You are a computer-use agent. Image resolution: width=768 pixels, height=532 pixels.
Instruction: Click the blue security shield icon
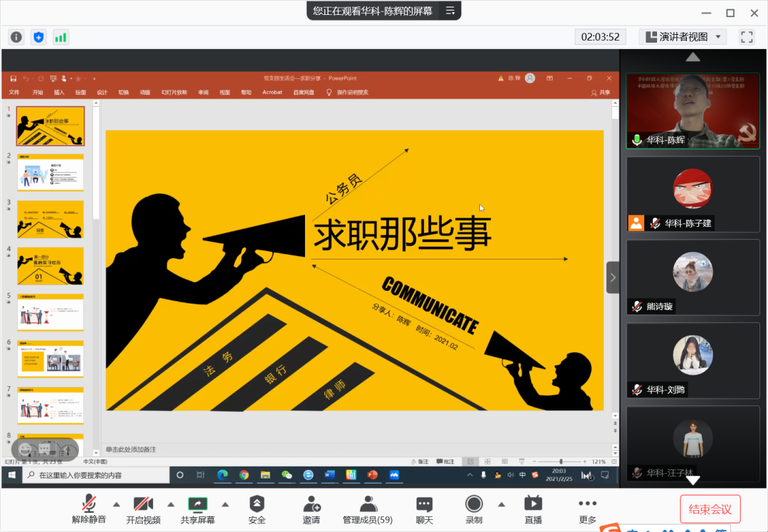click(x=39, y=37)
